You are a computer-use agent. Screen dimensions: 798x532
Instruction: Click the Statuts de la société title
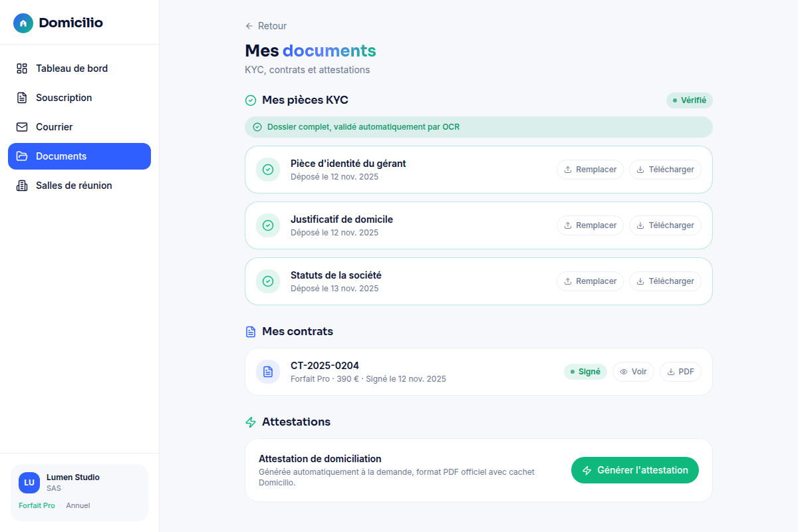coord(336,275)
